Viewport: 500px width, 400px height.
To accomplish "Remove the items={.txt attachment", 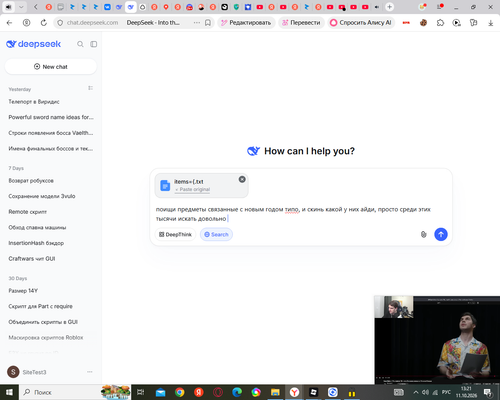I will pos(242,179).
